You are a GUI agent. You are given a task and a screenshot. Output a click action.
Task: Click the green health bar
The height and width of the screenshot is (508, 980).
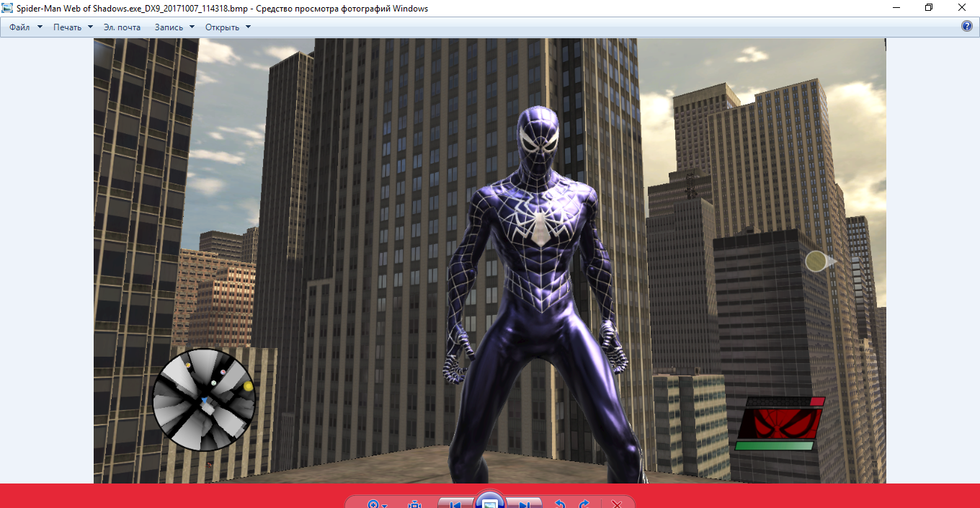pyautogui.click(x=774, y=446)
